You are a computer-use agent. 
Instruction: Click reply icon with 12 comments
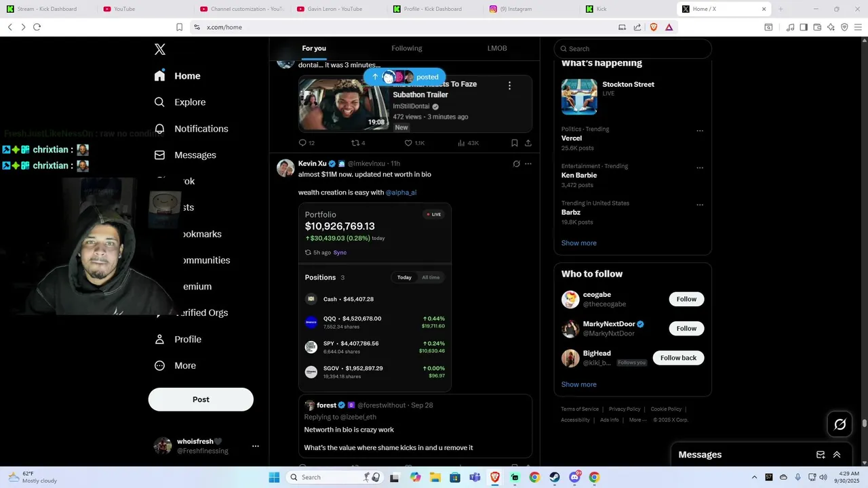click(x=307, y=143)
